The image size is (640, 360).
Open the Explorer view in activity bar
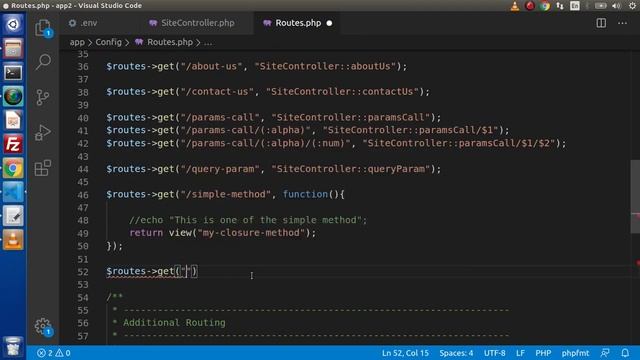43,28
